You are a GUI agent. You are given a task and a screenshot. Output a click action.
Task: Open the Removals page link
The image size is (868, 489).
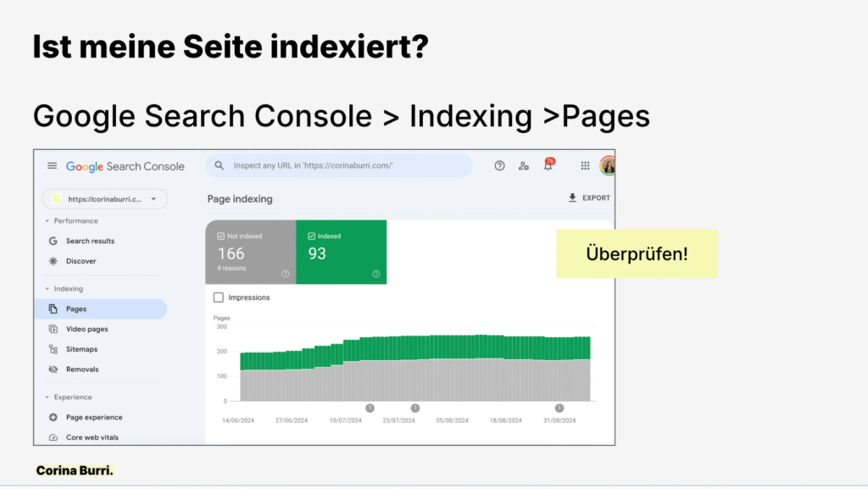(82, 370)
